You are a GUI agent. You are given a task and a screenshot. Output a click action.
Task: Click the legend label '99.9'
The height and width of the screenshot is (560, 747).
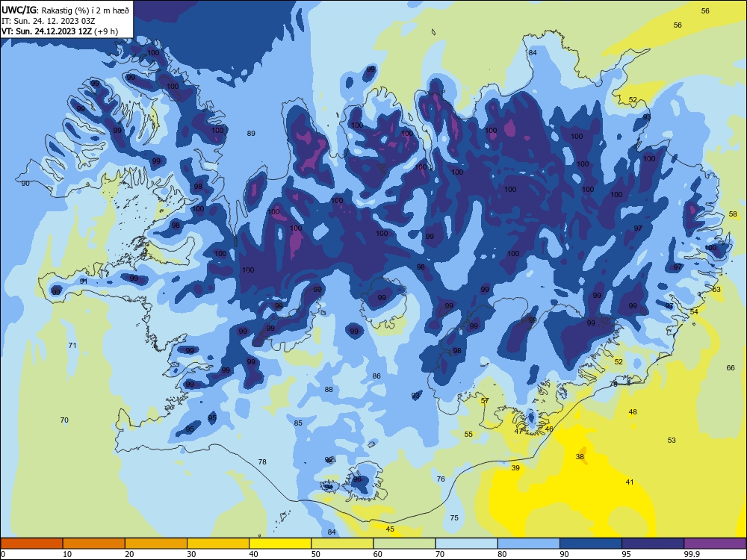click(691, 554)
